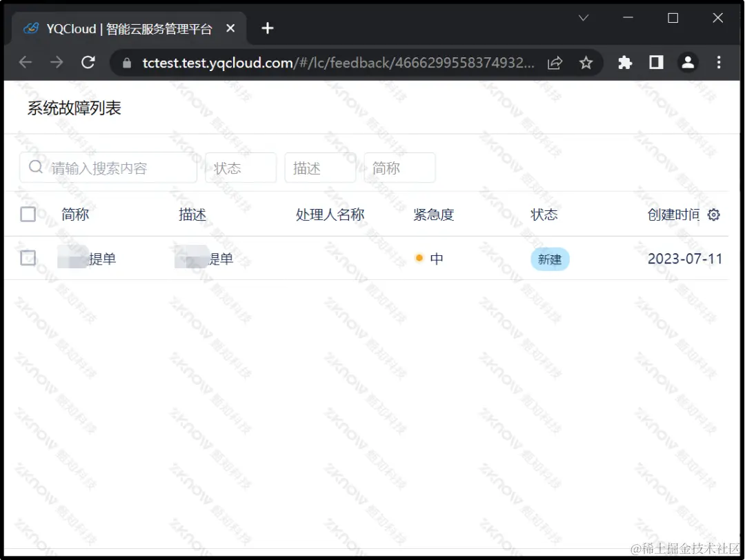The width and height of the screenshot is (745, 560).
Task: Focus the 请输入搜索内容 search field
Action: tap(108, 168)
